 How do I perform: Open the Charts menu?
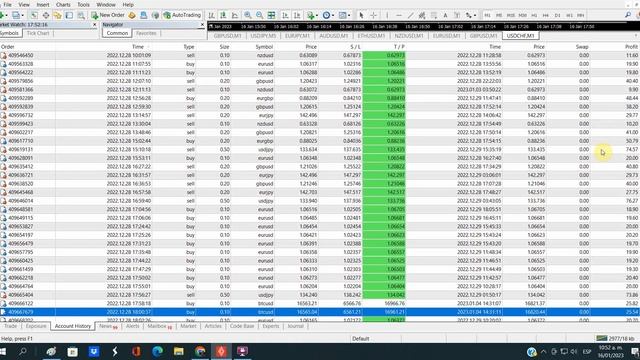coord(63,4)
